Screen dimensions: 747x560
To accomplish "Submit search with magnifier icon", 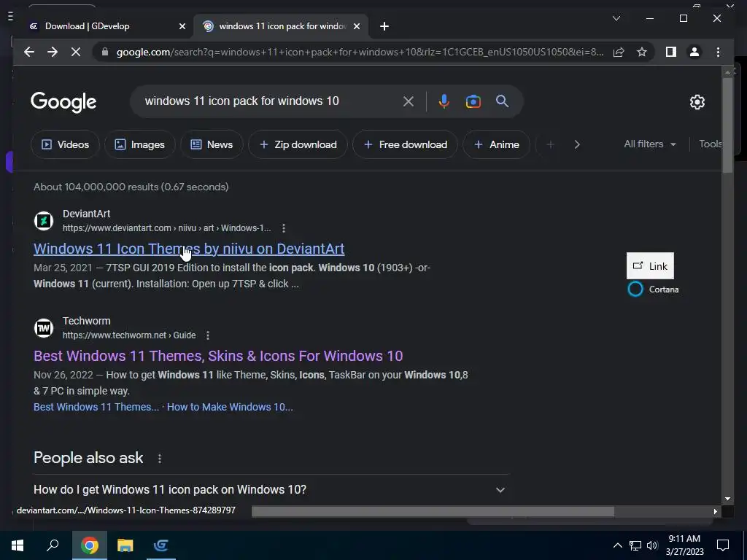I will pos(502,101).
